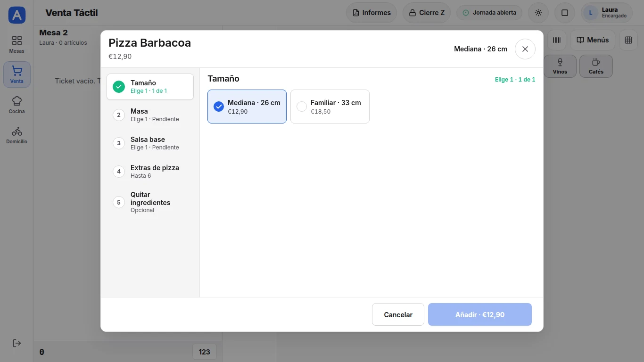The width and height of the screenshot is (644, 362).
Task: Open the Cafés category
Action: pos(596,66)
